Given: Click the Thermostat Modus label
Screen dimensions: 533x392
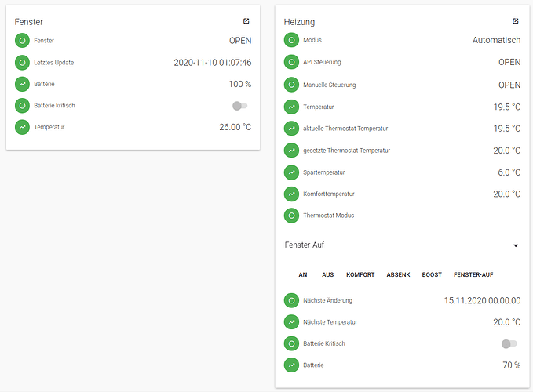Looking at the screenshot, I should point(328,216).
